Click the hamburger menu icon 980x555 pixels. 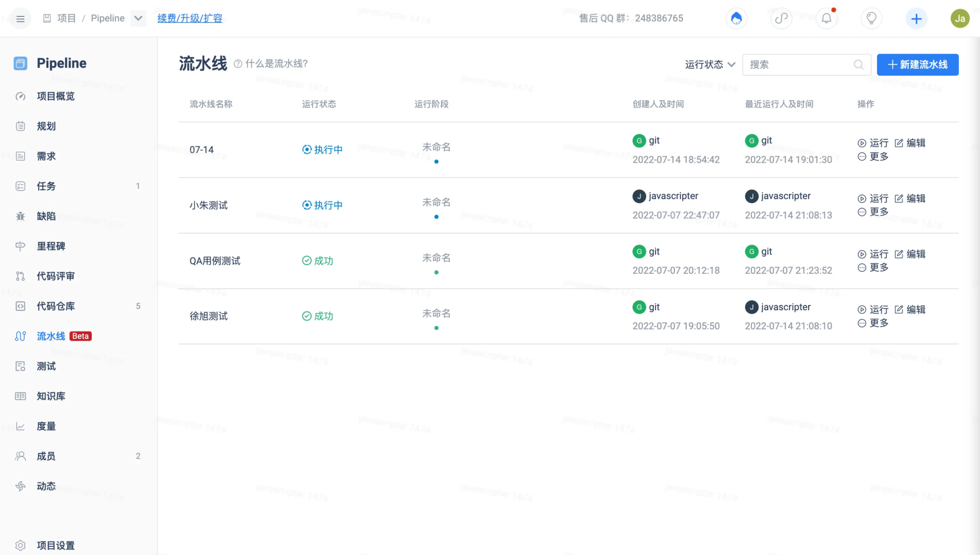point(20,18)
